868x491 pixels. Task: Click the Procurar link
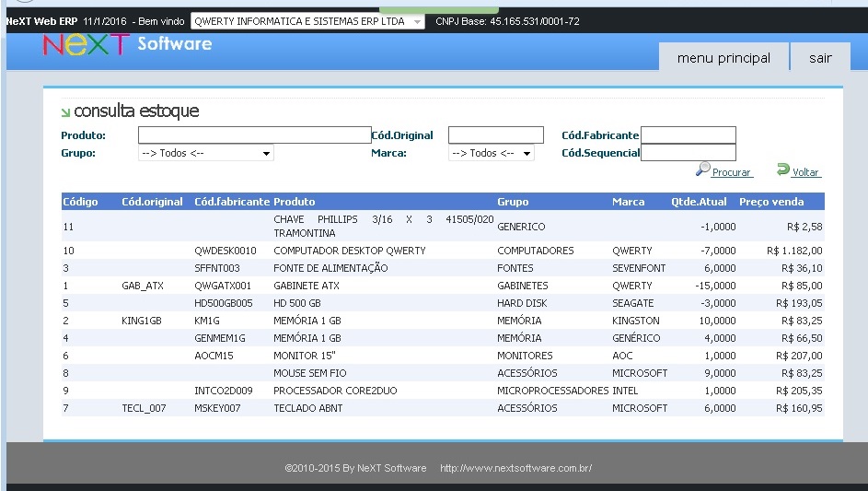[x=731, y=172]
